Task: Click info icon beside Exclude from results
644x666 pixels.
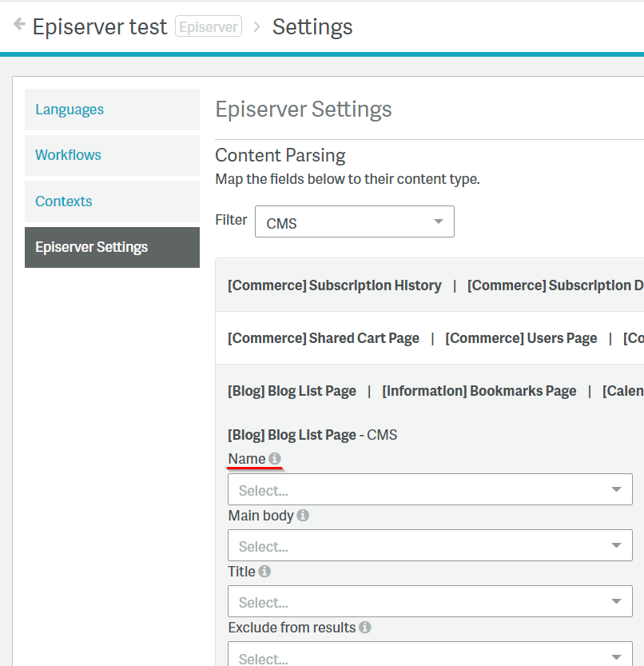Action: point(364,628)
